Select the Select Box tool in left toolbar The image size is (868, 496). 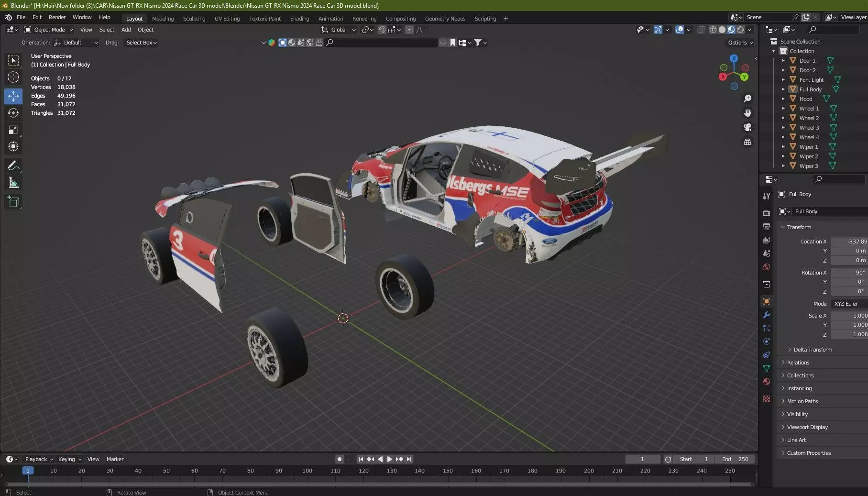pyautogui.click(x=13, y=60)
